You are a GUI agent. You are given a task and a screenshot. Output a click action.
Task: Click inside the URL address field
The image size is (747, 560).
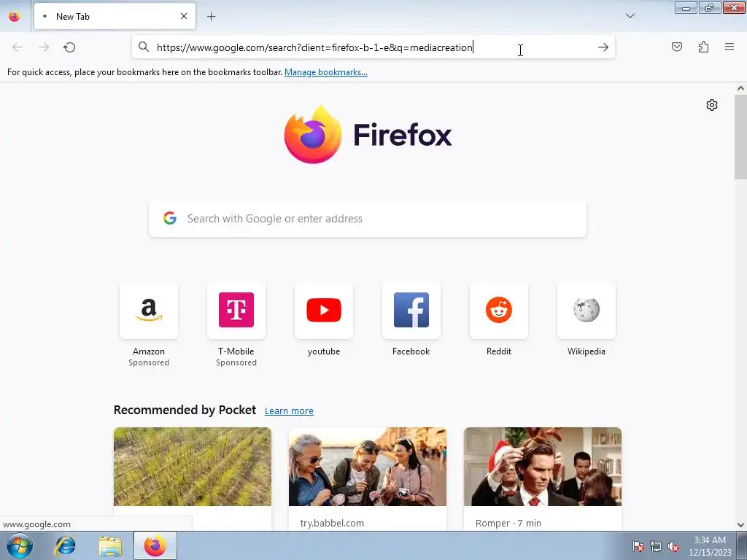pyautogui.click(x=373, y=47)
